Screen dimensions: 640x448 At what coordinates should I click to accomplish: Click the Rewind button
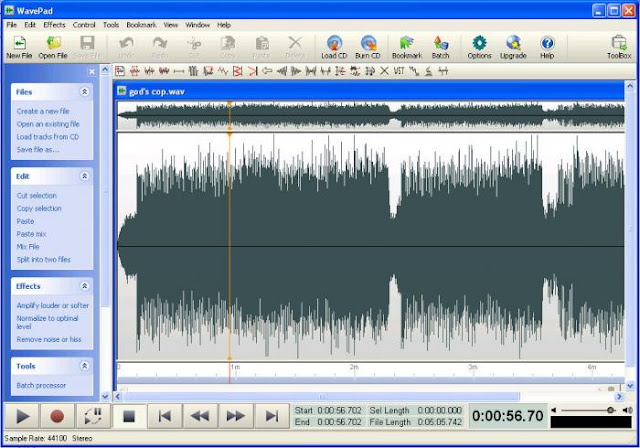(x=200, y=416)
